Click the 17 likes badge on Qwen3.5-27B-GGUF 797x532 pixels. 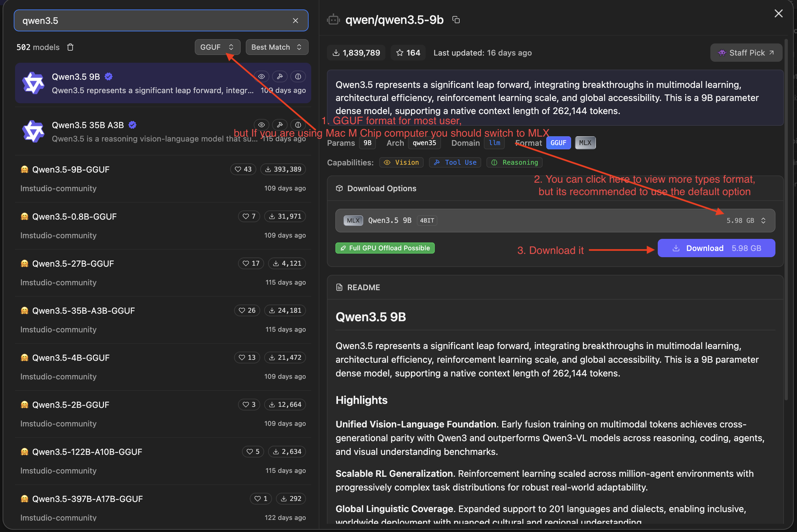(x=251, y=264)
